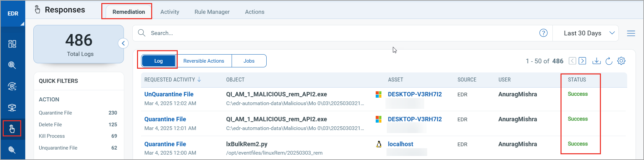Click the Asset column header
The width and height of the screenshot is (644, 160).
(395, 80)
